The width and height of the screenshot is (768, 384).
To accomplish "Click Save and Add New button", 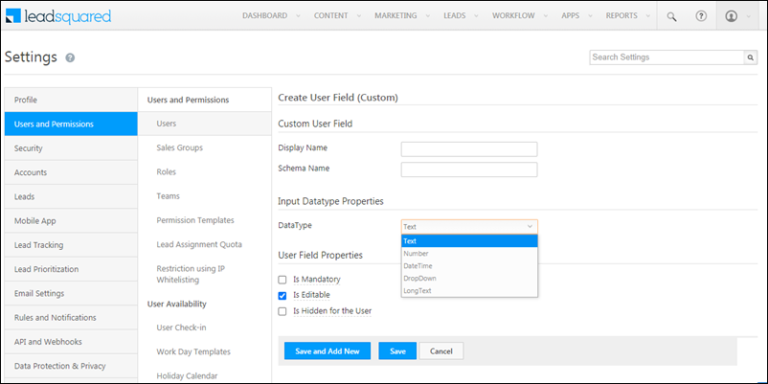I will coord(327,351).
